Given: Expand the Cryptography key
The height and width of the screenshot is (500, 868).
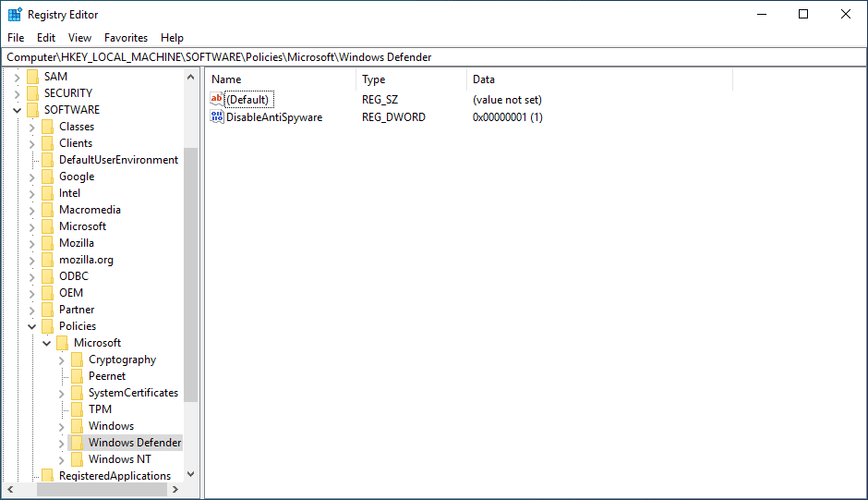Looking at the screenshot, I should pos(62,360).
